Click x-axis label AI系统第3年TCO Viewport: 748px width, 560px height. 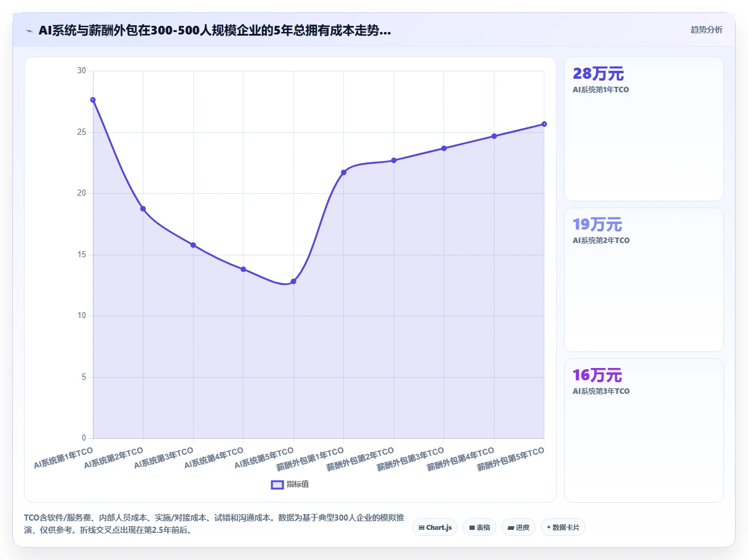point(164,458)
